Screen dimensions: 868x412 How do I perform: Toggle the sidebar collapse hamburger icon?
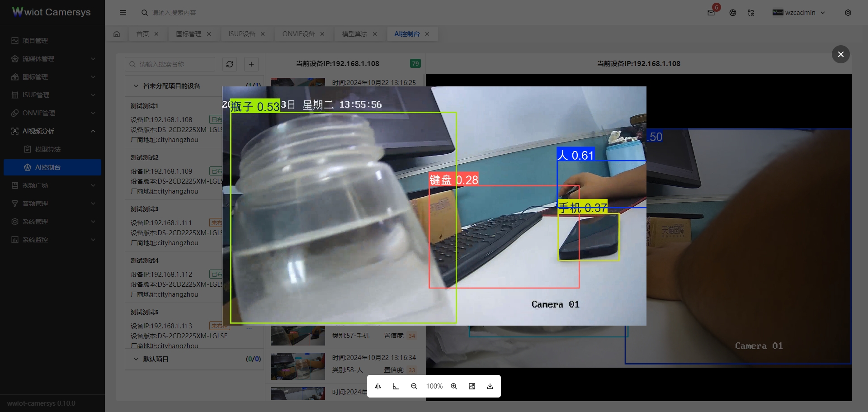[123, 13]
